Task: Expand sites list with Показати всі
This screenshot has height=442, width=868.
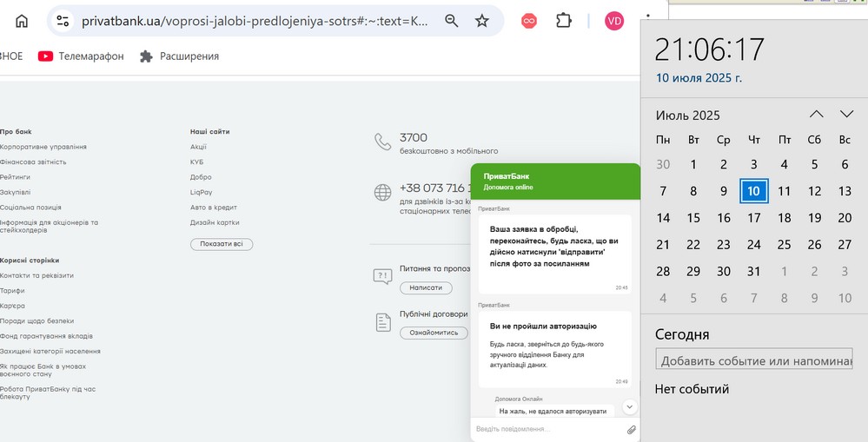Action: pos(222,244)
